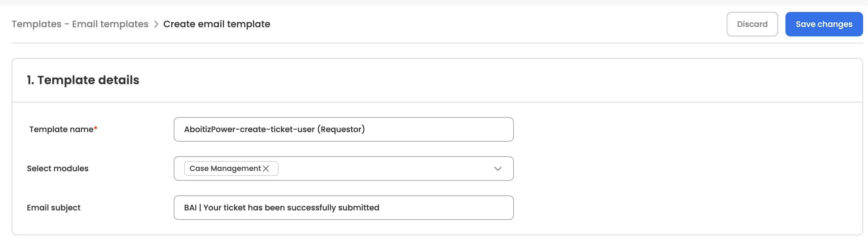Click the Create email template breadcrumb
This screenshot has width=868, height=241.
(217, 24)
